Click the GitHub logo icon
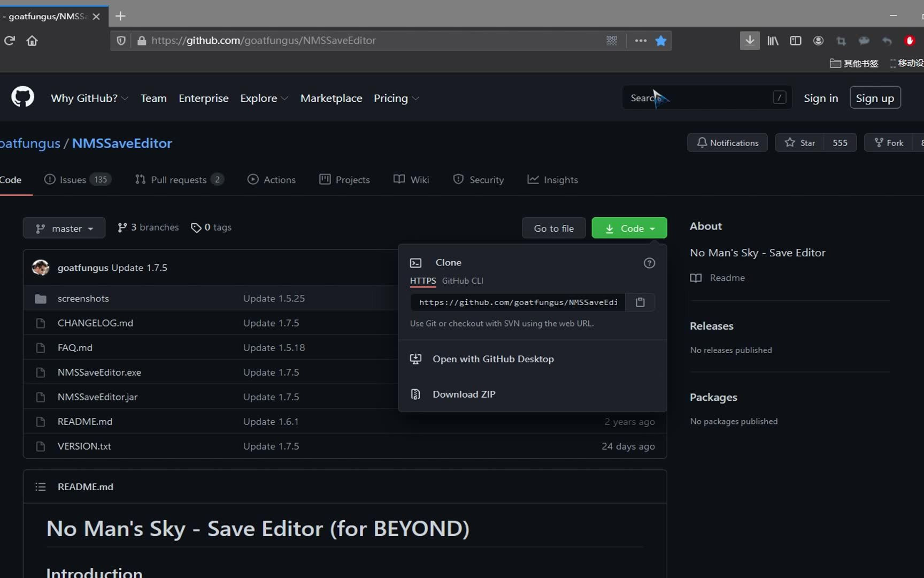Image resolution: width=924 pixels, height=578 pixels. coord(22,97)
